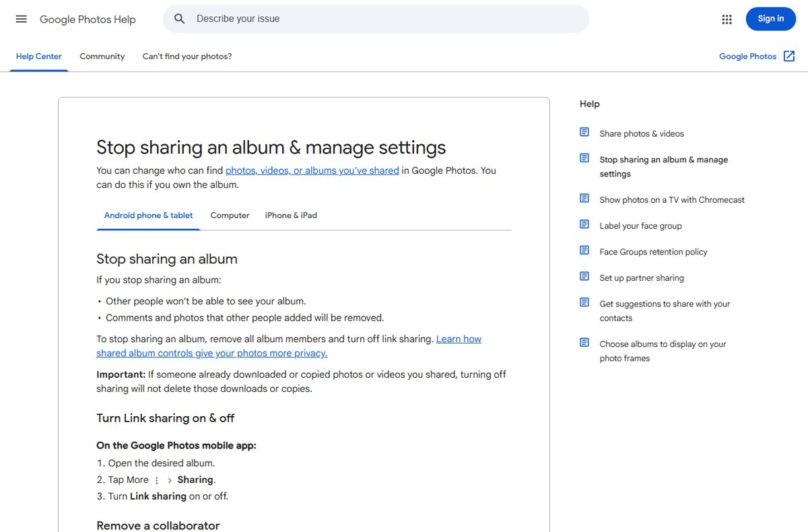The height and width of the screenshot is (532, 808).
Task: Click the bold Link sharing text in step 3
Action: (158, 496)
